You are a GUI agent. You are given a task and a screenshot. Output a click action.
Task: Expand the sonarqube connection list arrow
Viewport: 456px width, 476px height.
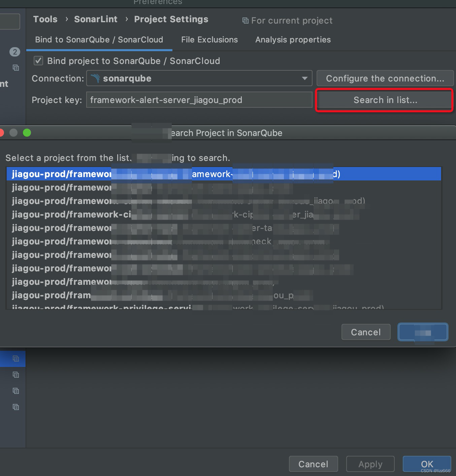click(305, 78)
